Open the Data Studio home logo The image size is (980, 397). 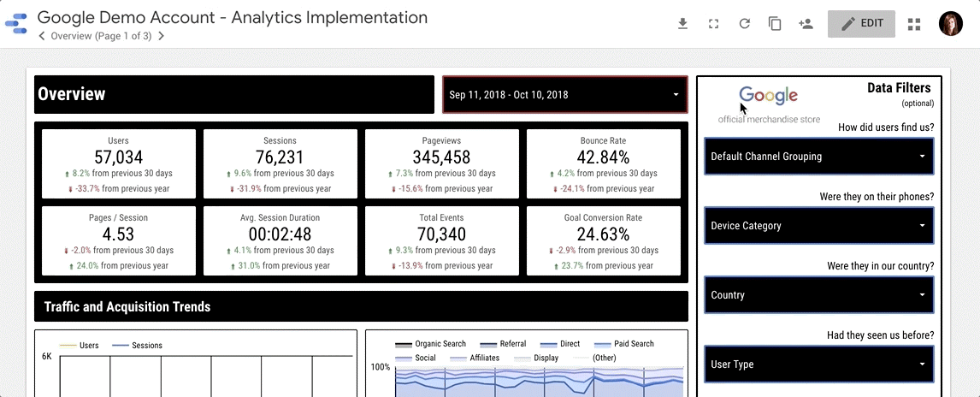(x=16, y=25)
